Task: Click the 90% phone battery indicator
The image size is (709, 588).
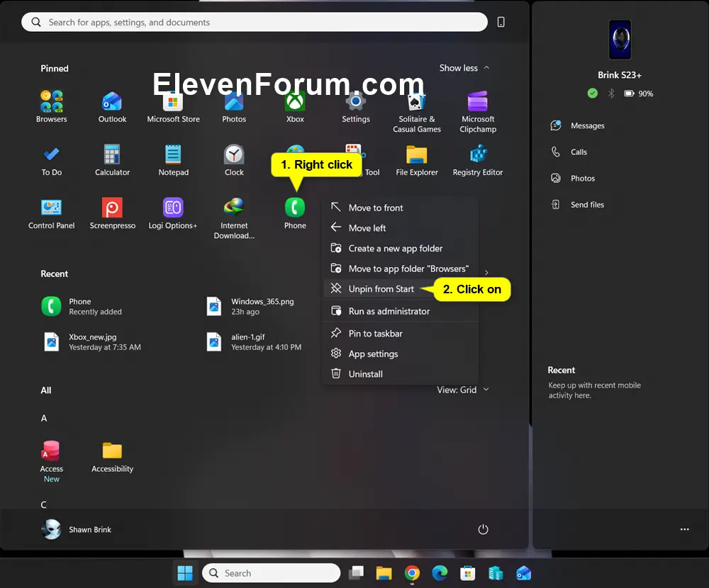Action: (639, 94)
